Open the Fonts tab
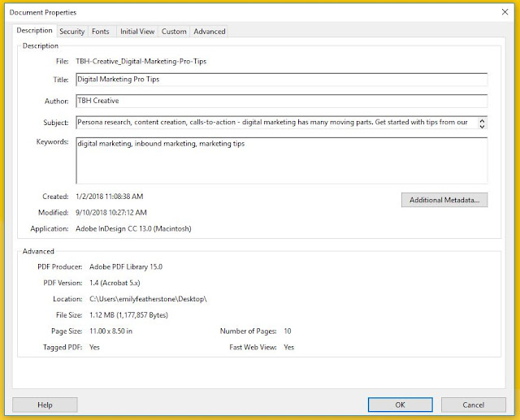Screen dimensions: 520x420 (100, 31)
